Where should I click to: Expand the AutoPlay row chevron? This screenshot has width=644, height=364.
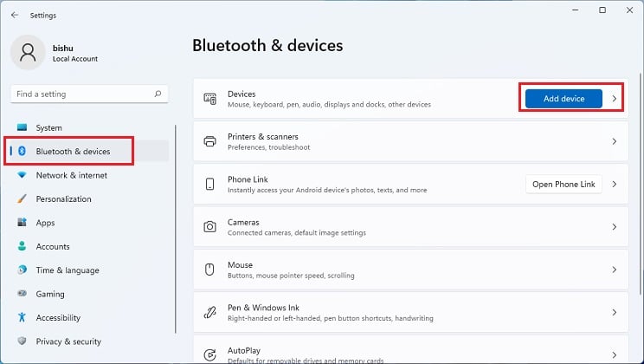pyautogui.click(x=614, y=355)
